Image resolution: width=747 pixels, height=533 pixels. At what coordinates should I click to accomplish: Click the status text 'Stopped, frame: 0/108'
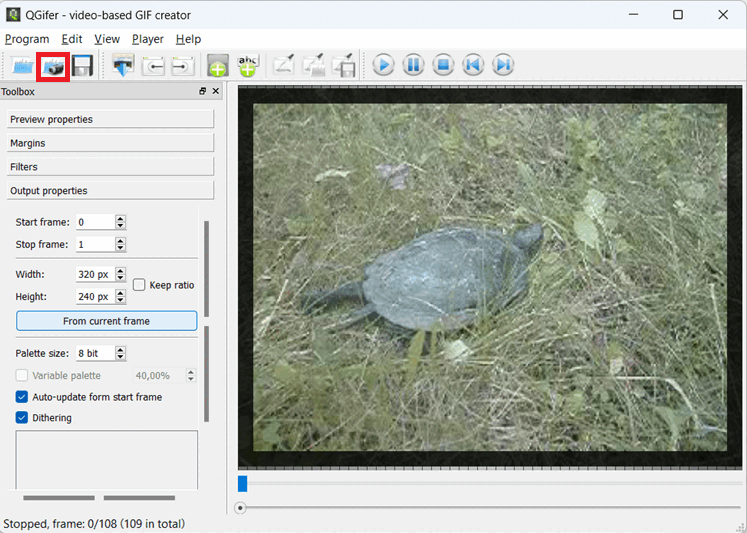tap(60, 524)
